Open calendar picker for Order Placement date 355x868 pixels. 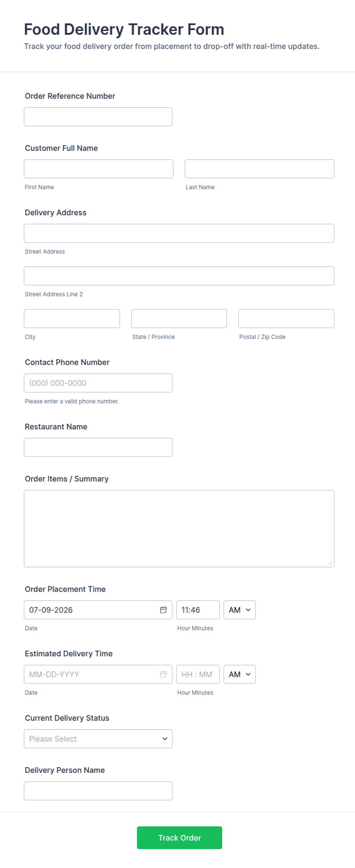tap(163, 610)
